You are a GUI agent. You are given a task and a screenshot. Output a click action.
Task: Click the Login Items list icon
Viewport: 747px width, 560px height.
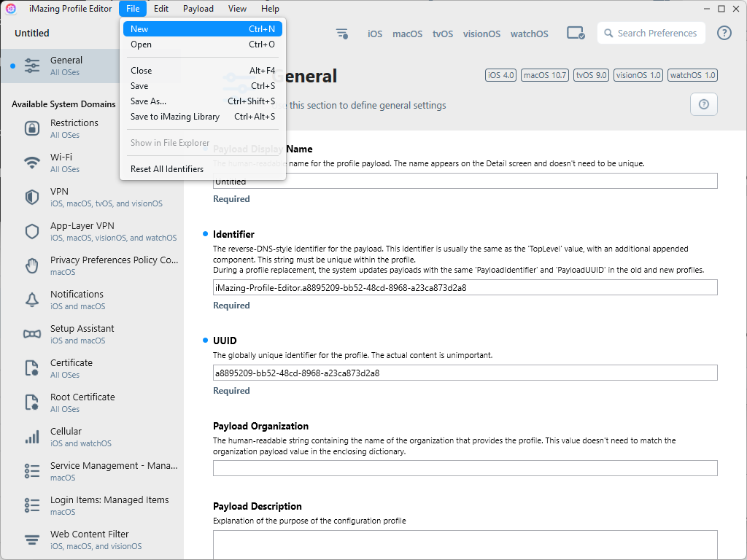click(x=32, y=505)
